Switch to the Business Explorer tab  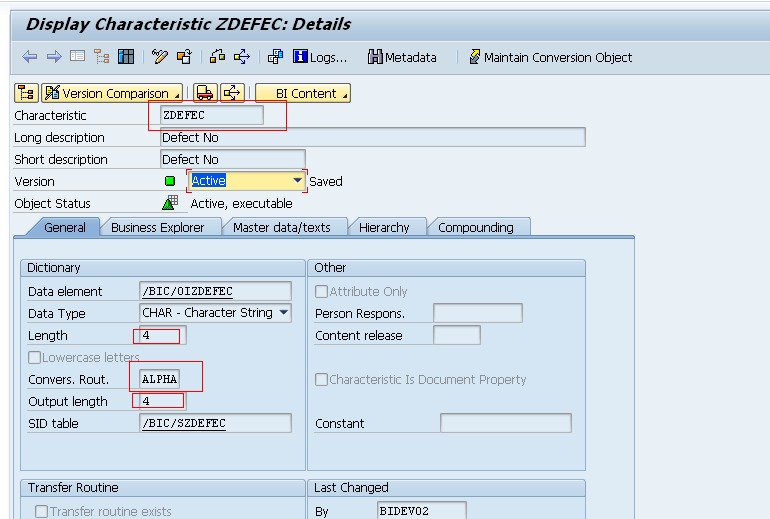tap(157, 227)
